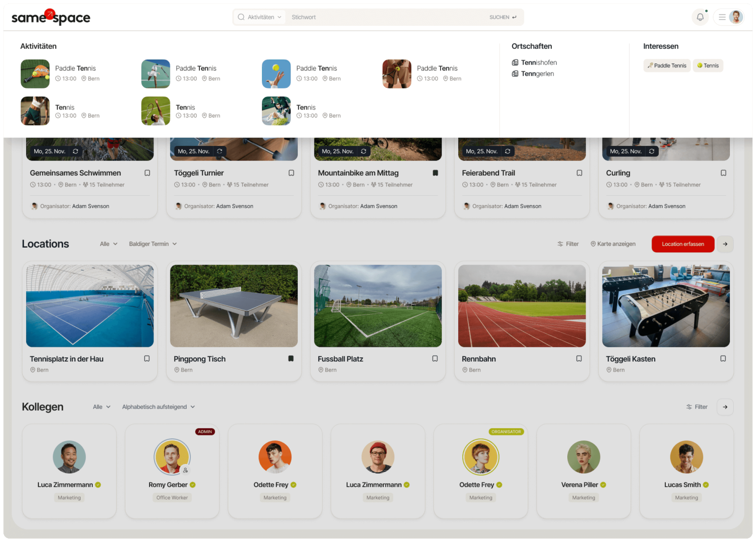This screenshot has height=542, width=756.
Task: Show the map via Karte anzeigen
Action: 613,244
